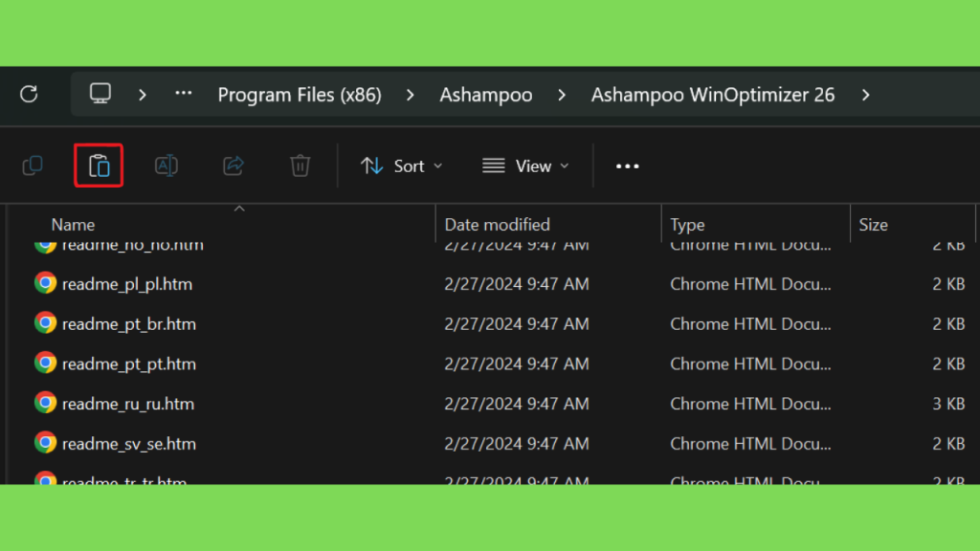Screen dimensions: 980x551
Task: Select the file readme_pl_pl.htm
Action: coord(127,284)
